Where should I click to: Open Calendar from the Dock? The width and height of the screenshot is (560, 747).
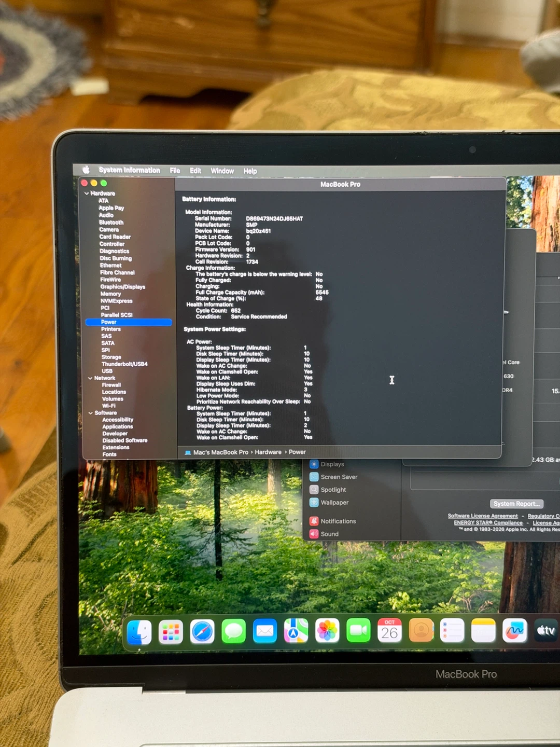tap(389, 630)
